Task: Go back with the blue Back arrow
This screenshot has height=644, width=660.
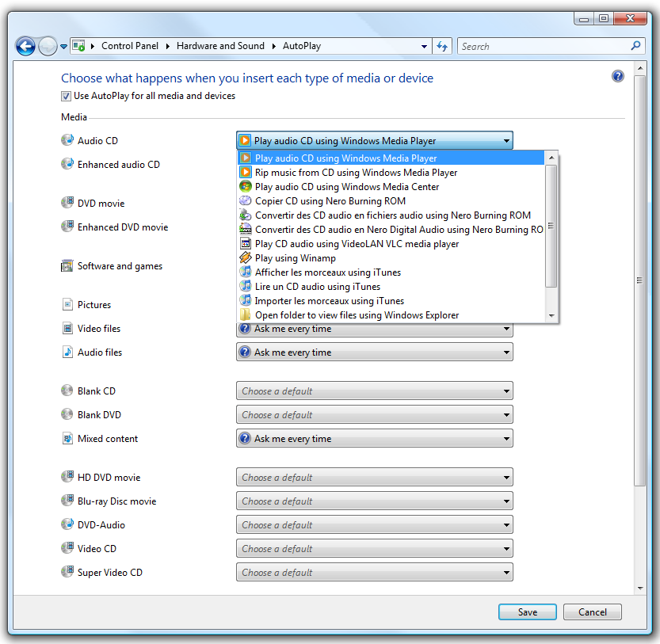Action: click(25, 46)
